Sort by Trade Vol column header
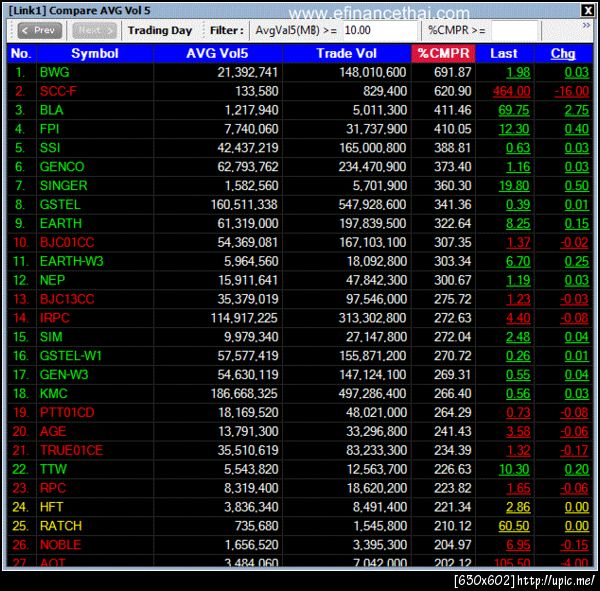 (x=346, y=53)
